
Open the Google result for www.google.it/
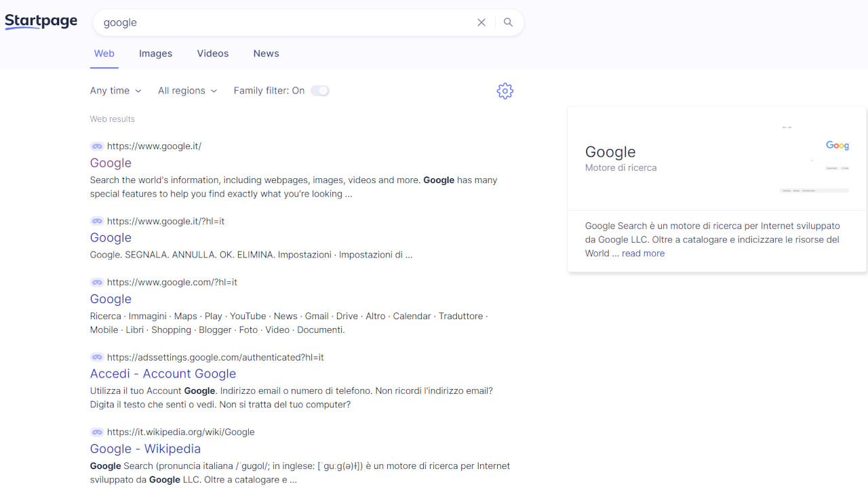(x=111, y=163)
